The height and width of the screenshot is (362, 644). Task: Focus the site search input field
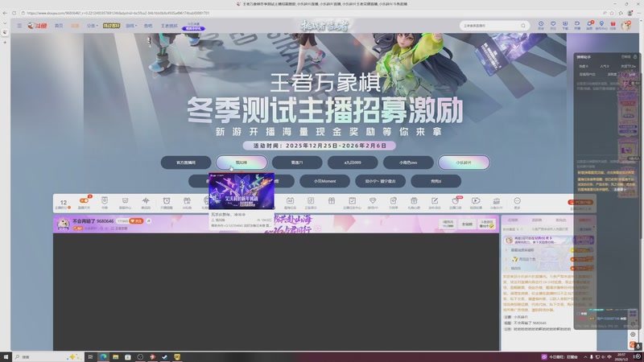[490, 26]
